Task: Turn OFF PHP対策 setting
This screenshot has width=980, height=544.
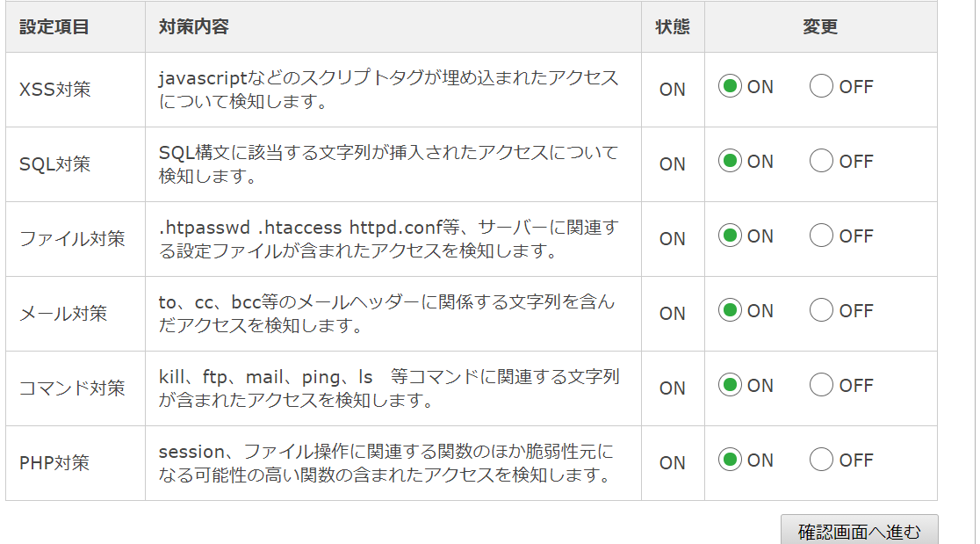Action: (821, 460)
